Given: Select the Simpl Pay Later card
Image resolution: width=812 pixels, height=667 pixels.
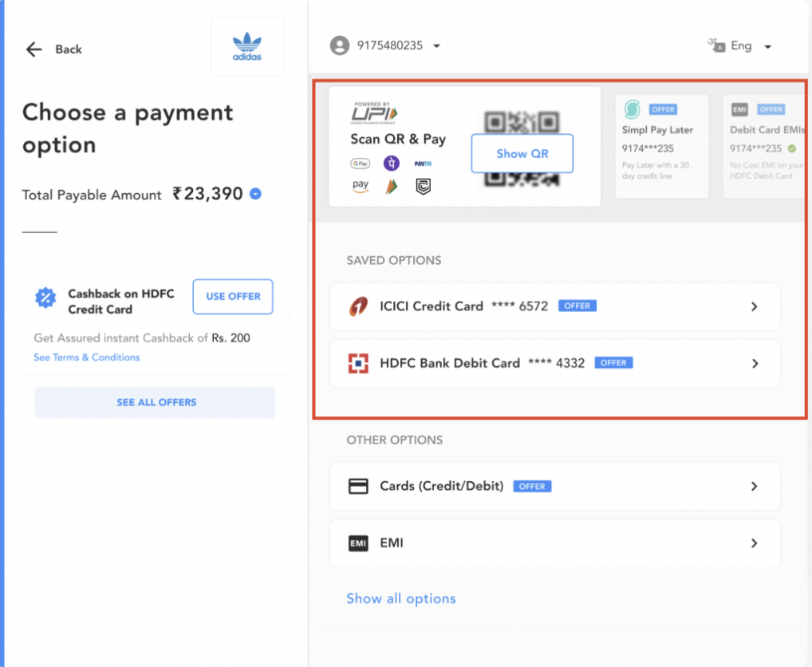Looking at the screenshot, I should click(661, 146).
